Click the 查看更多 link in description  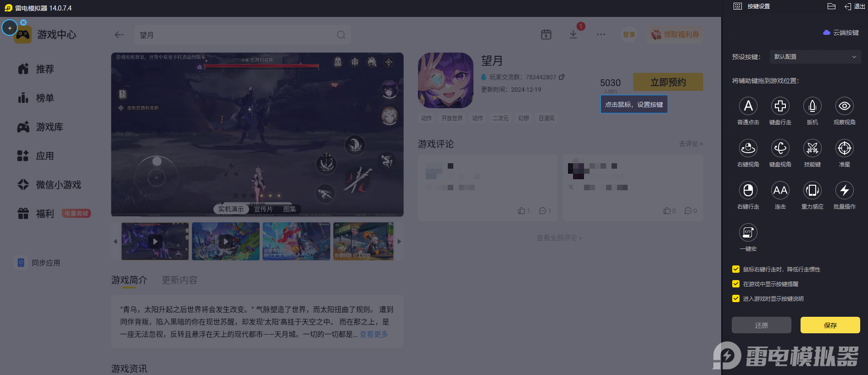374,334
